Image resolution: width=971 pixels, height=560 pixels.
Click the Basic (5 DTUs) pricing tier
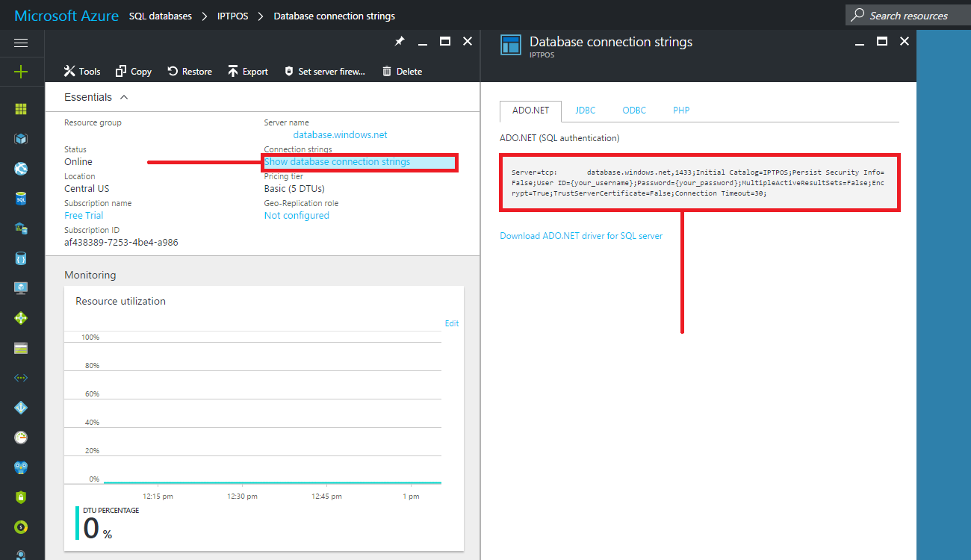coord(294,189)
